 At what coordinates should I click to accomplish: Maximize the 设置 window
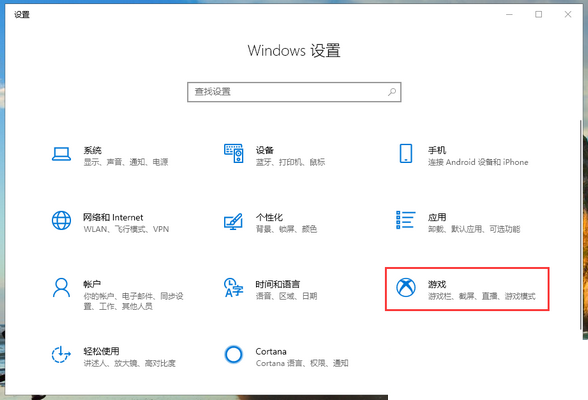[538, 14]
